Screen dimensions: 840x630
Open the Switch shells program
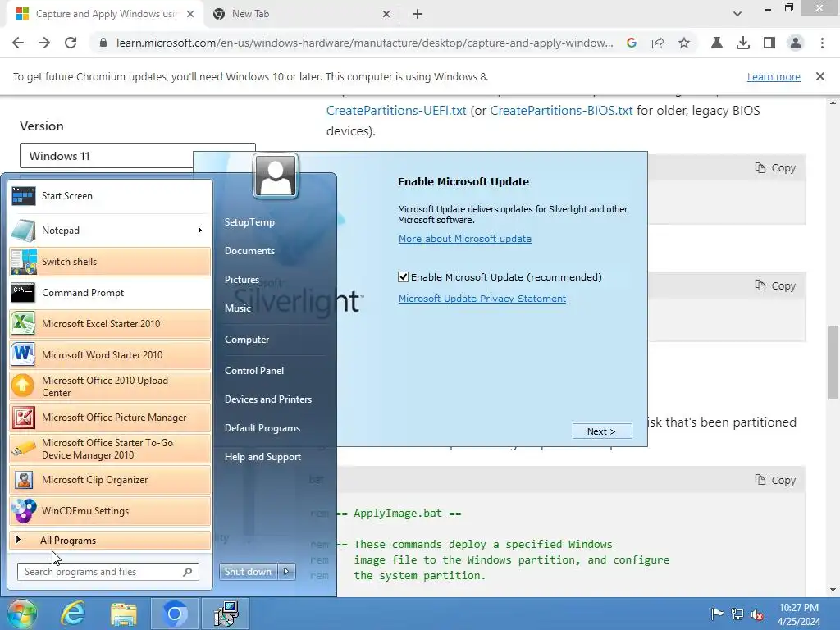[110, 262]
